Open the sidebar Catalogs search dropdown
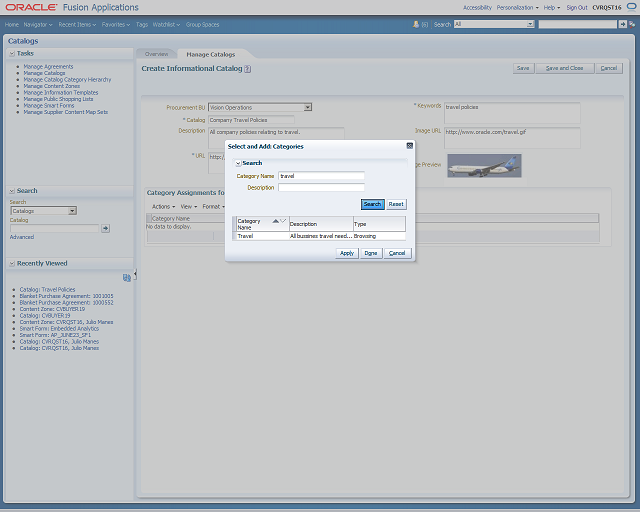The width and height of the screenshot is (640, 512). click(x=72, y=211)
